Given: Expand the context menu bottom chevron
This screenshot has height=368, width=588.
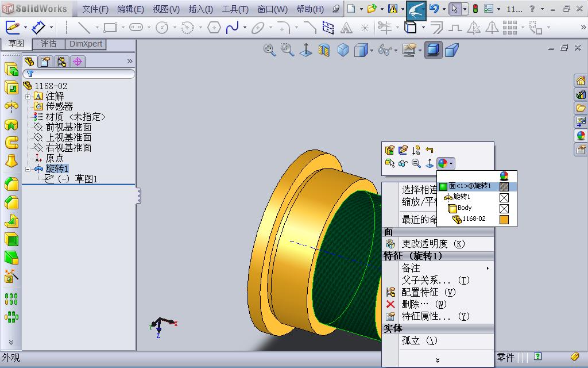Looking at the screenshot, I should pos(438,361).
